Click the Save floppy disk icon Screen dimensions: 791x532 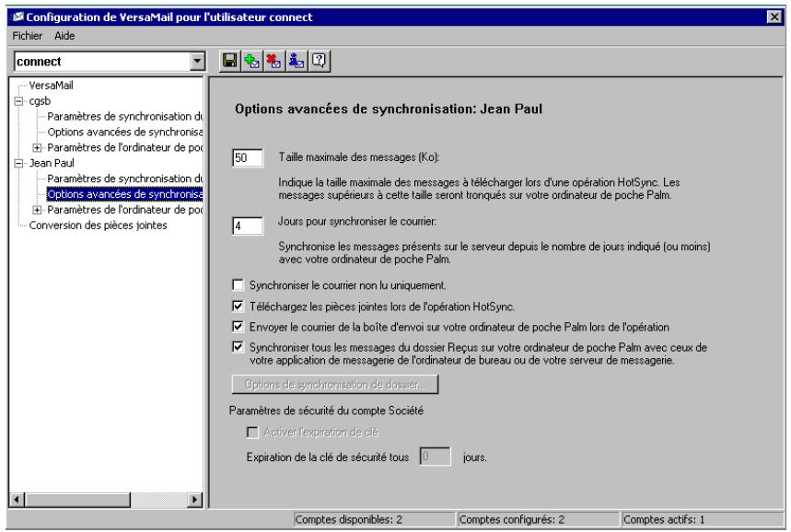pyautogui.click(x=230, y=61)
